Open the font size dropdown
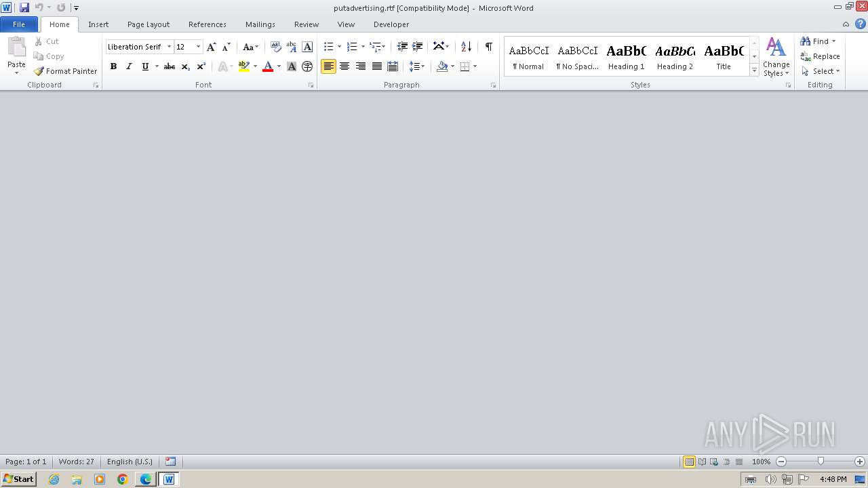This screenshot has width=868, height=488. (198, 47)
